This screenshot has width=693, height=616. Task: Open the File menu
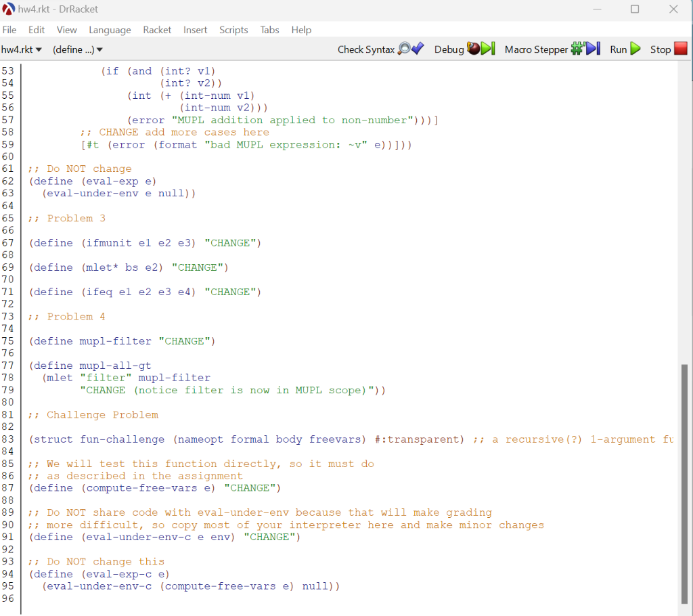9,30
